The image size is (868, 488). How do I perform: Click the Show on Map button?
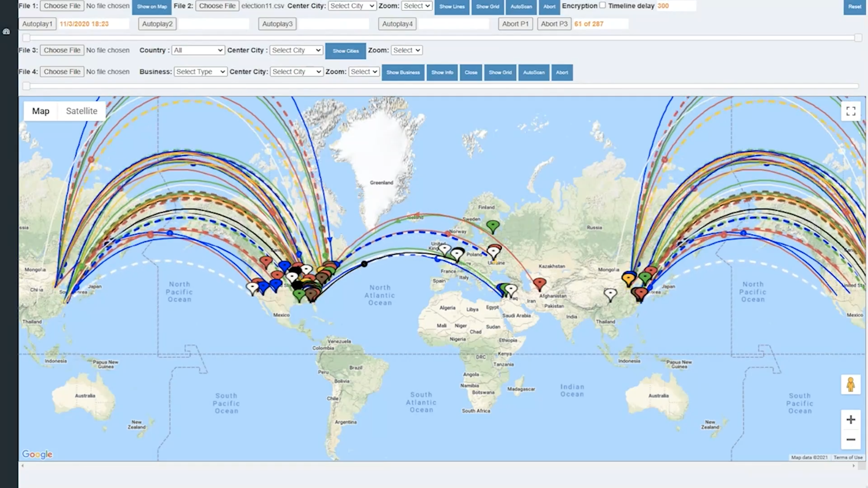pos(152,7)
